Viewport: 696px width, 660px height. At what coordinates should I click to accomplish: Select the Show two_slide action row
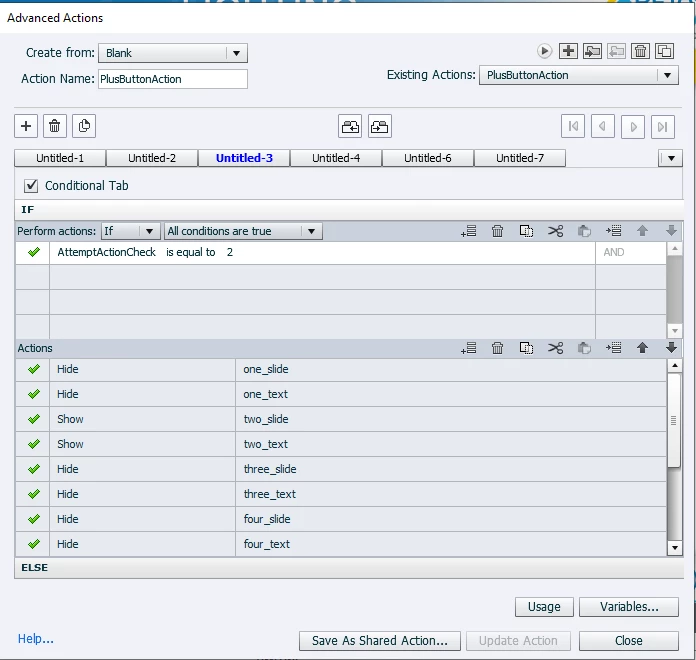click(x=341, y=419)
